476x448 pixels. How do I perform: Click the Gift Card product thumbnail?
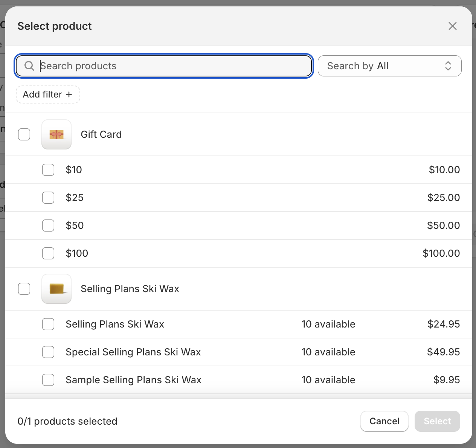click(56, 134)
